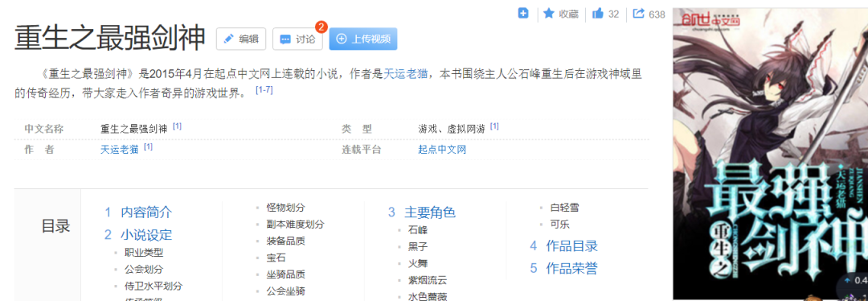Click the page title 重生之最强剑神

pyautogui.click(x=109, y=39)
